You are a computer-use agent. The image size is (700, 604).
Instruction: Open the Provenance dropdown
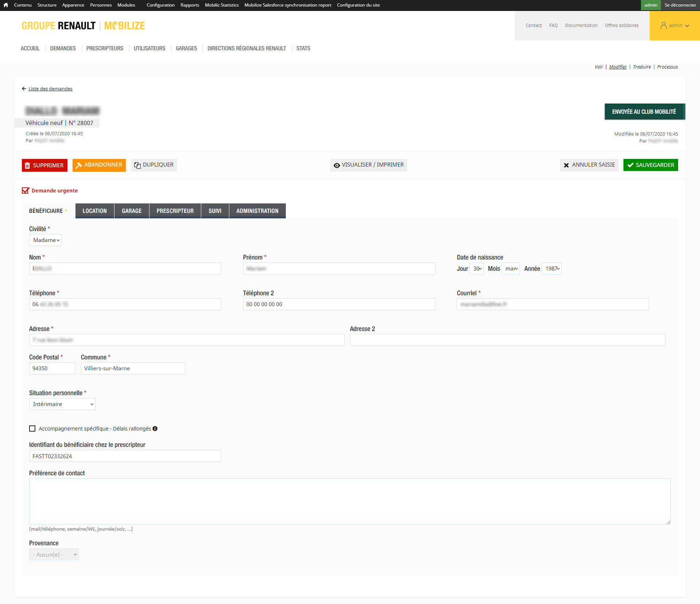54,554
